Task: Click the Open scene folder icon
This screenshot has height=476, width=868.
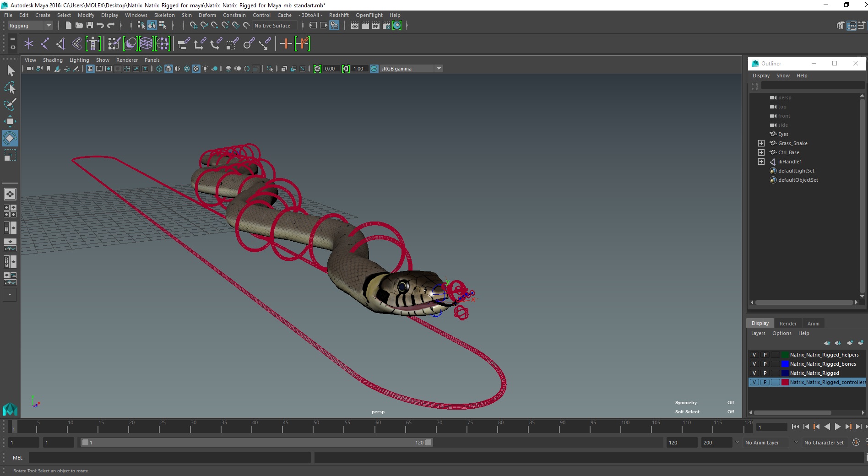Action: point(79,26)
